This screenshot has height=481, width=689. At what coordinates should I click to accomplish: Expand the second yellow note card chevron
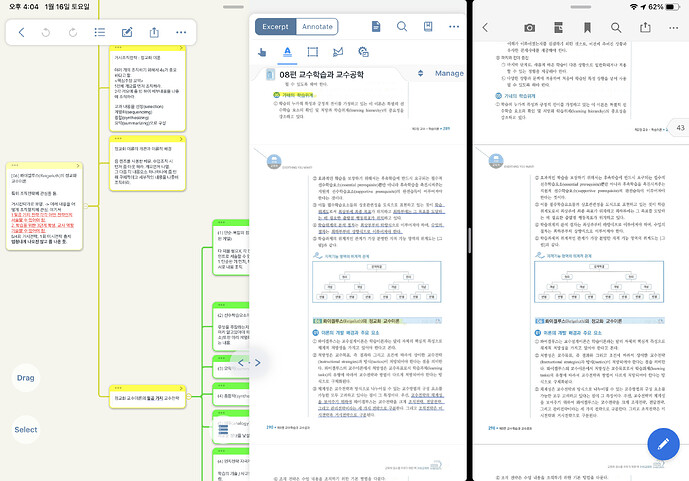(x=181, y=139)
